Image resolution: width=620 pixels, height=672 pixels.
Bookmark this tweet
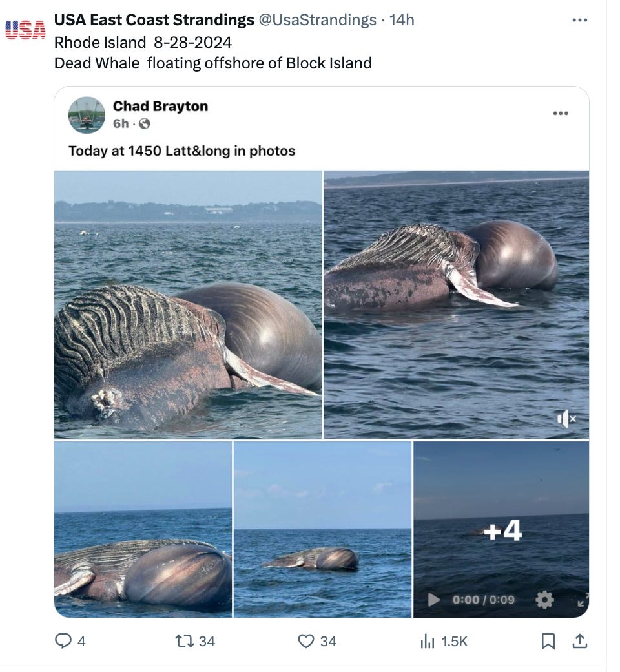(x=548, y=641)
